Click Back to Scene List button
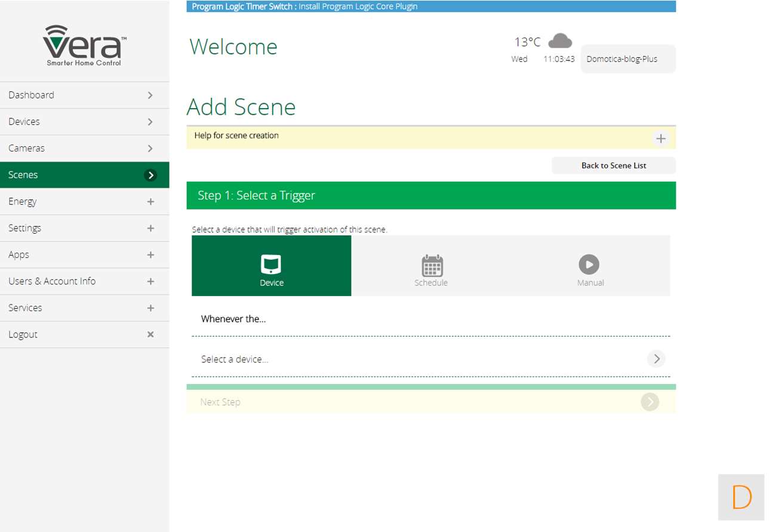The height and width of the screenshot is (532, 776). pos(614,165)
